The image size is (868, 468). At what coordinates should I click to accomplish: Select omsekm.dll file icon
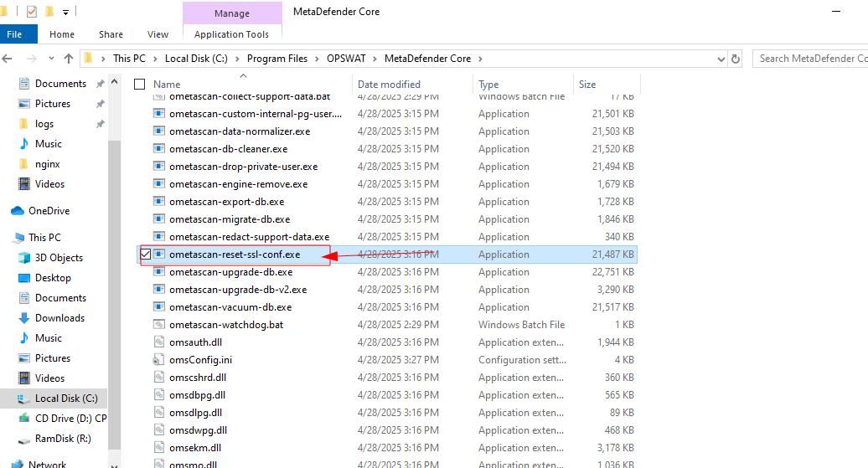point(159,448)
